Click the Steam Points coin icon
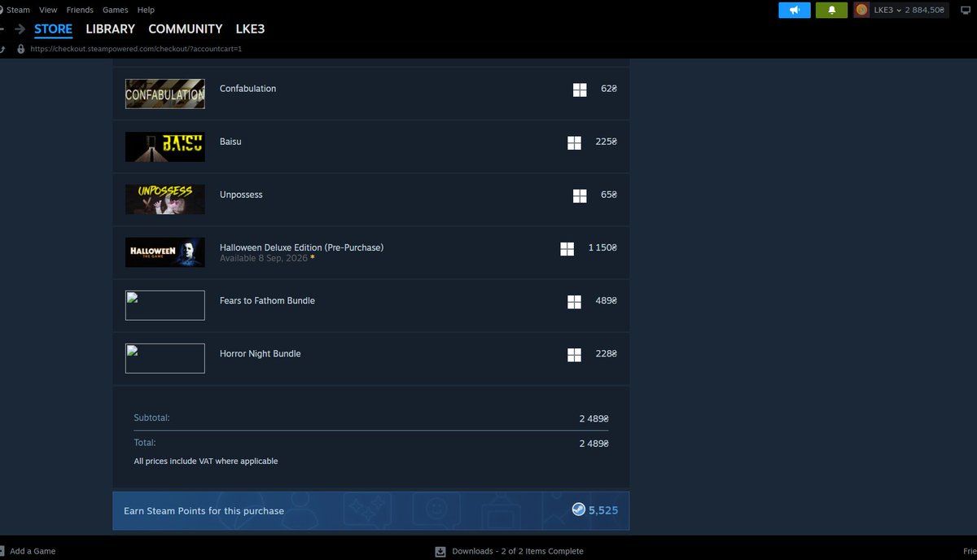 point(578,510)
